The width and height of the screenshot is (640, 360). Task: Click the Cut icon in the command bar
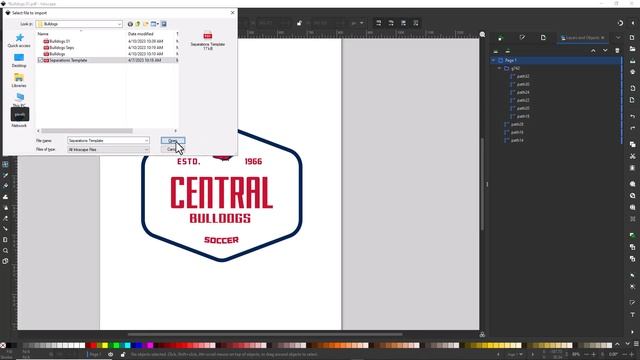coord(632,156)
